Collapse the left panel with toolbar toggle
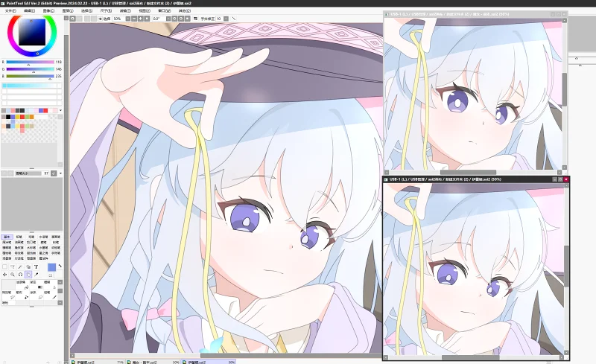 click(x=66, y=18)
